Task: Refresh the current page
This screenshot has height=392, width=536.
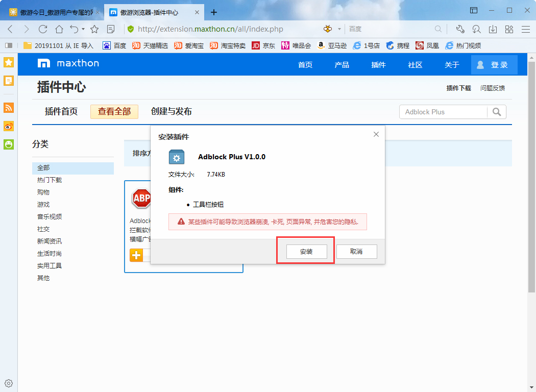Action: pos(43,29)
